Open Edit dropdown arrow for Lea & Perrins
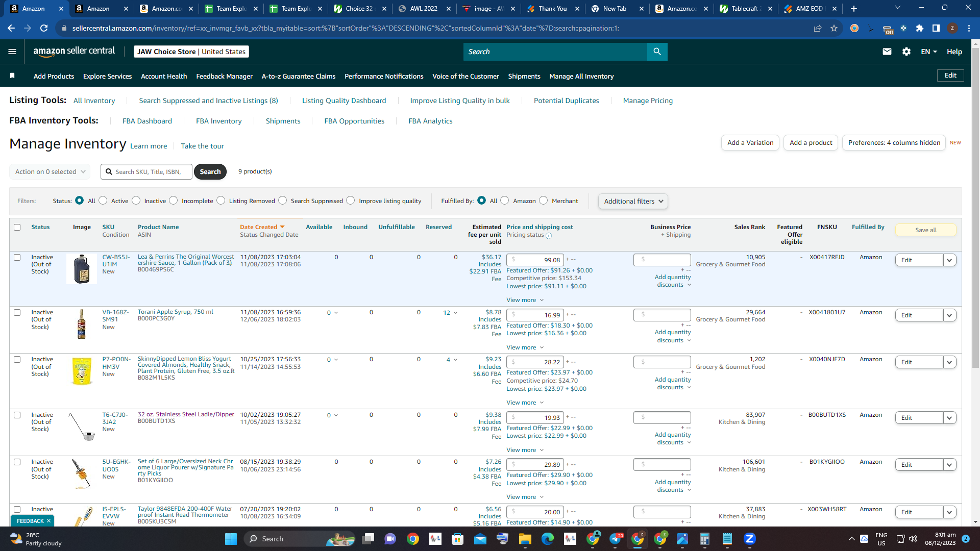 (949, 260)
